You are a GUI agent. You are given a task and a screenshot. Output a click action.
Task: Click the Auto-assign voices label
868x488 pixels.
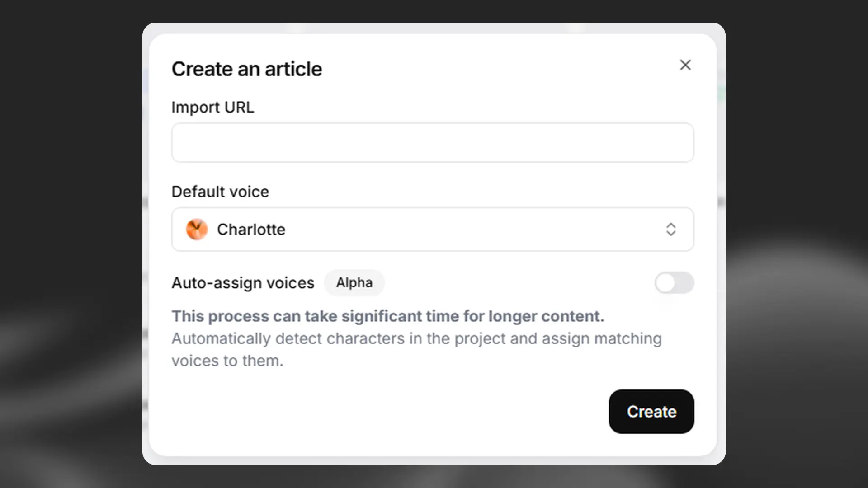tap(242, 283)
